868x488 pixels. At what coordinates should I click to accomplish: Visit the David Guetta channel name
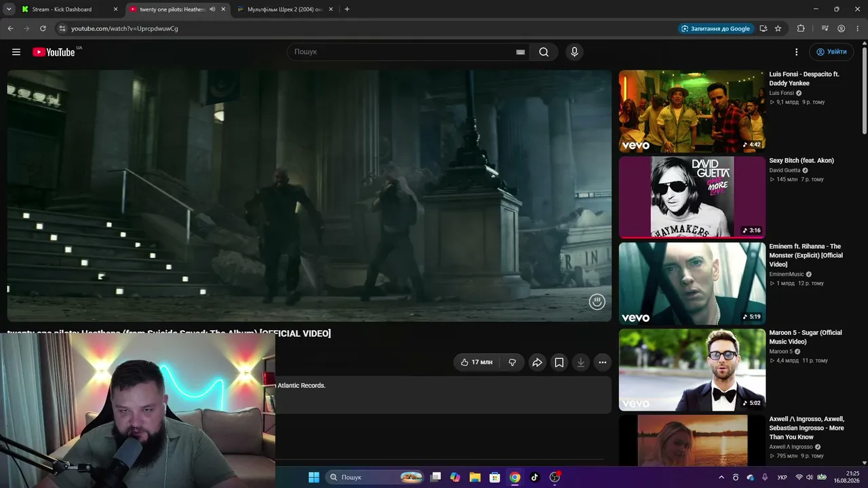(785, 170)
